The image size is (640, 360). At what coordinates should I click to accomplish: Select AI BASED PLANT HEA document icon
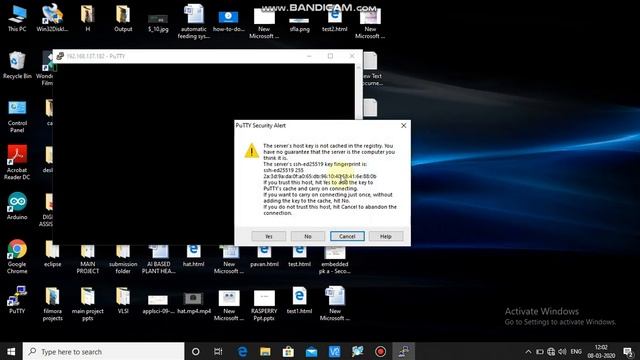click(158, 259)
